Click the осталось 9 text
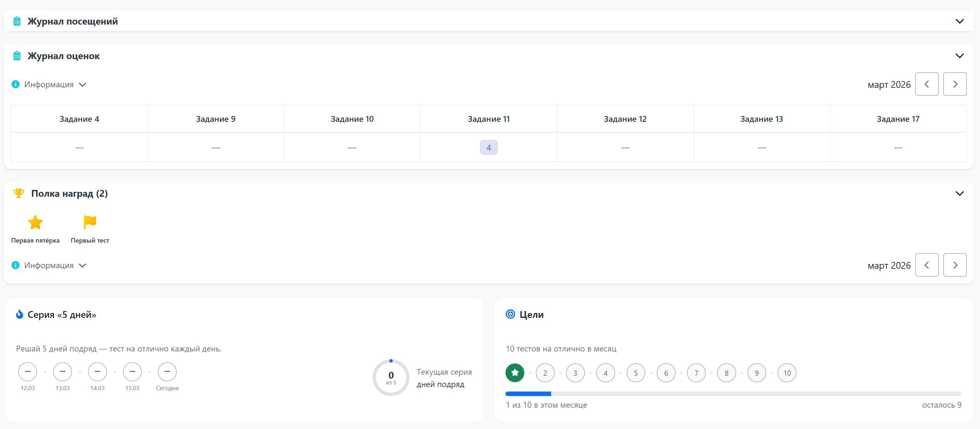 942,405
